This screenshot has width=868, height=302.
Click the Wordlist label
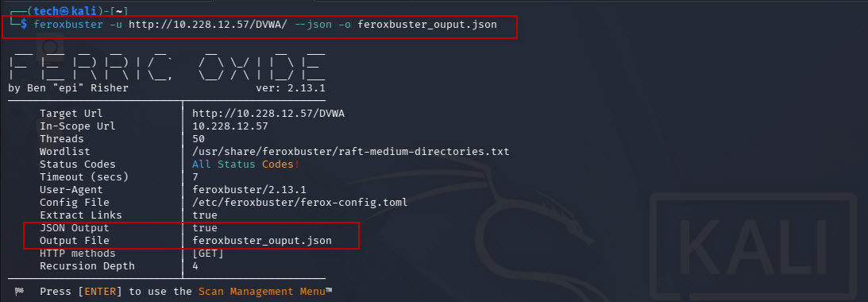[x=65, y=151]
